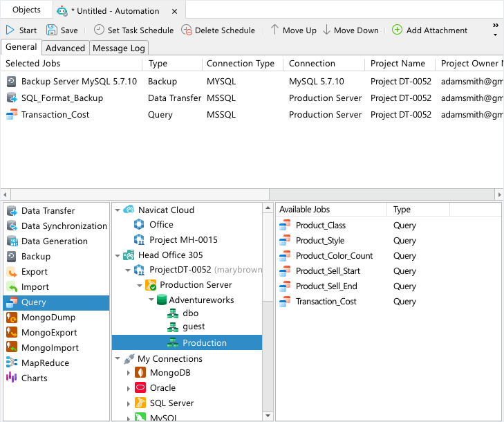This screenshot has height=422, width=504.
Task: Click horizontal scrollbar right arrow
Action: tap(499, 194)
